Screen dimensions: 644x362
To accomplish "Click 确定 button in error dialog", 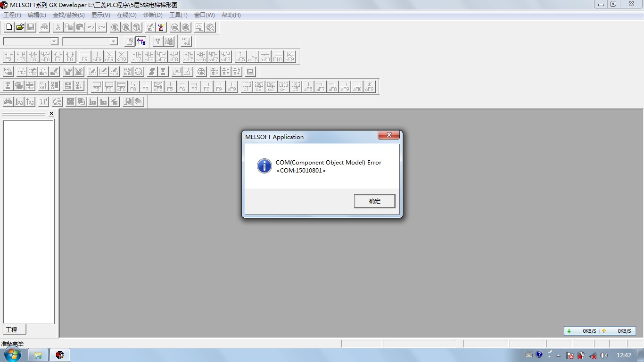I will [x=374, y=201].
